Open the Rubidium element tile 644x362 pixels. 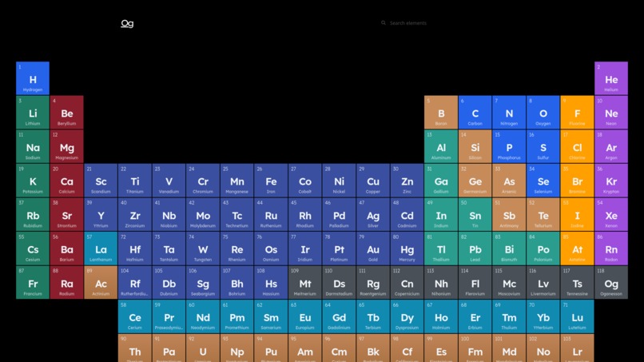pyautogui.click(x=33, y=214)
